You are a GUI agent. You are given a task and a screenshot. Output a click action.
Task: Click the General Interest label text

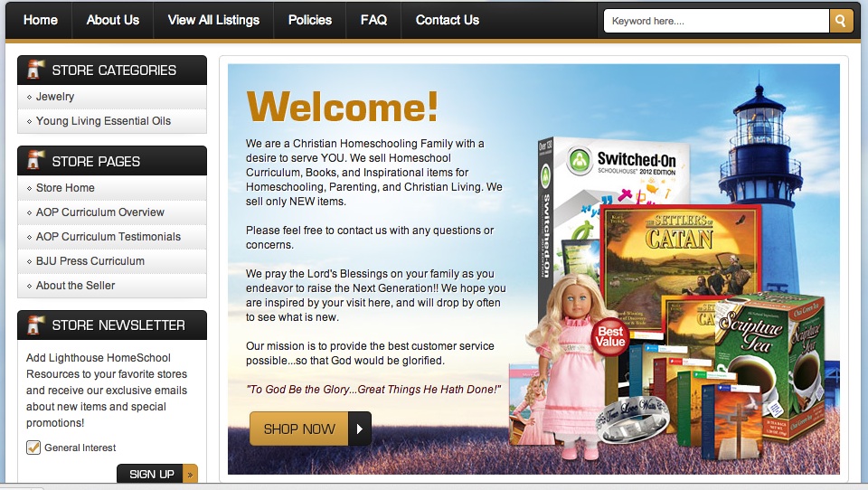click(80, 448)
